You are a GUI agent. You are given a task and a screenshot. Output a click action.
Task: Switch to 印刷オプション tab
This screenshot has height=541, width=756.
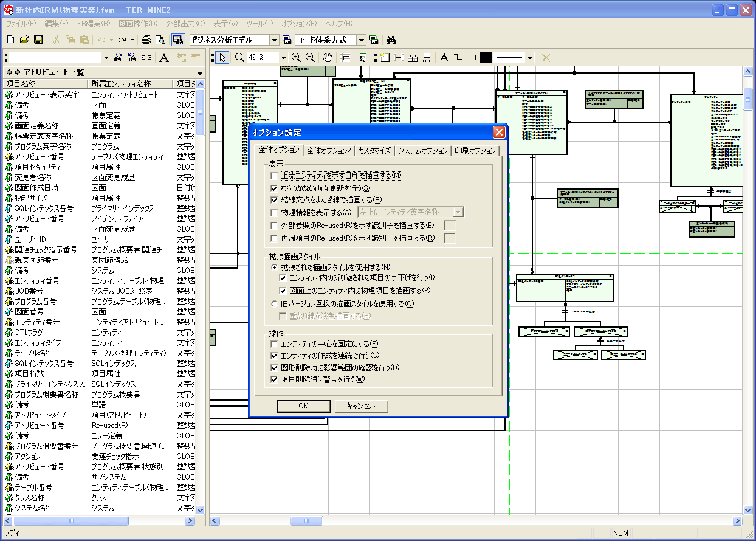tap(475, 150)
